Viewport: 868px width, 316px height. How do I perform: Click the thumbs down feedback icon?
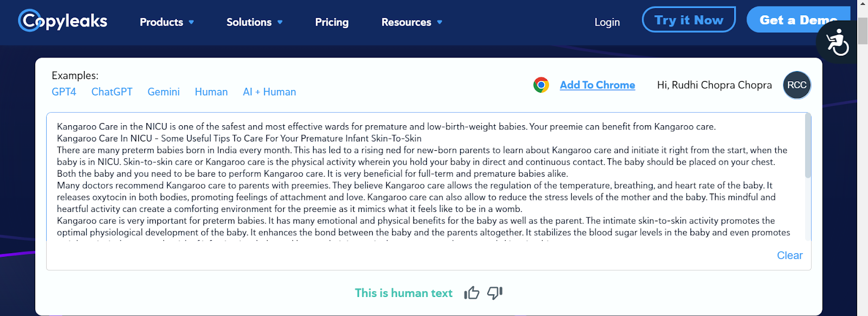click(x=495, y=293)
